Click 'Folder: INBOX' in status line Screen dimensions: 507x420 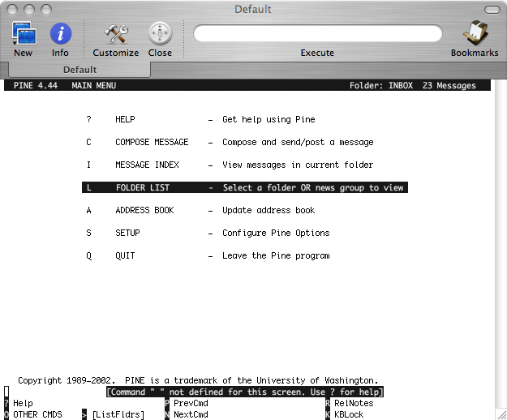[381, 86]
